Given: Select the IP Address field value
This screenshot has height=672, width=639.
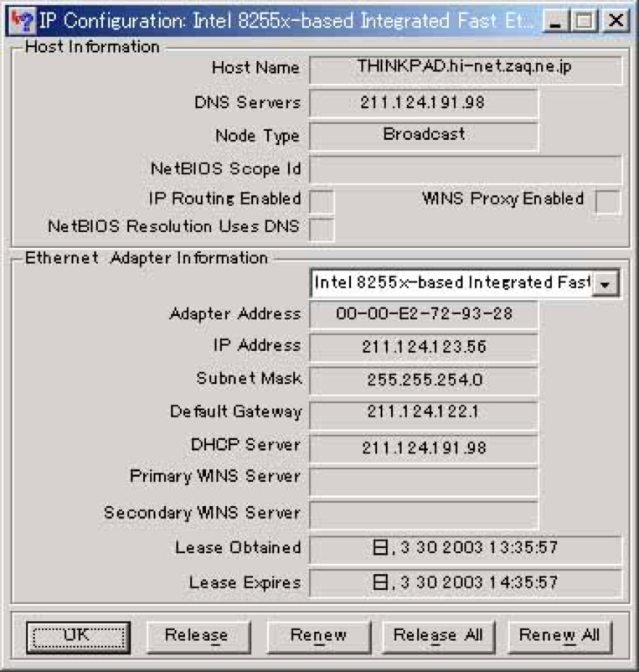Looking at the screenshot, I should (x=423, y=347).
